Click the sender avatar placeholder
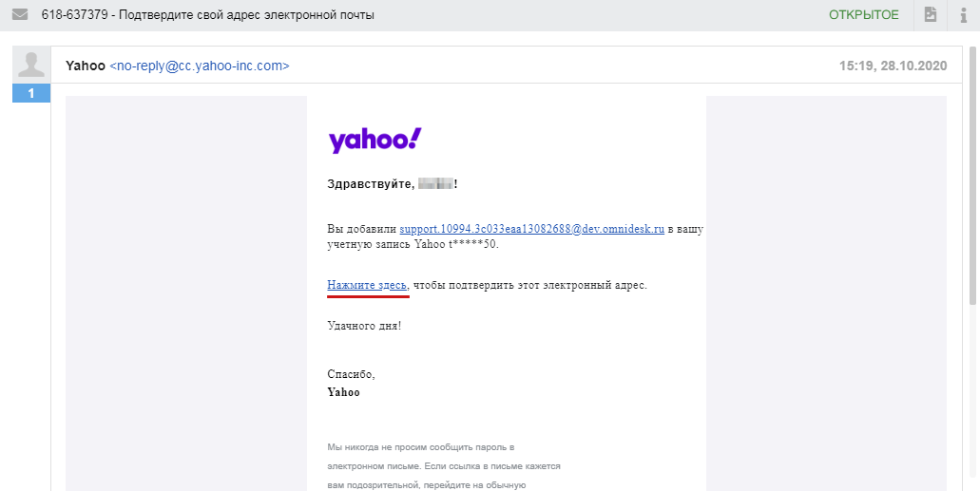 tap(31, 66)
